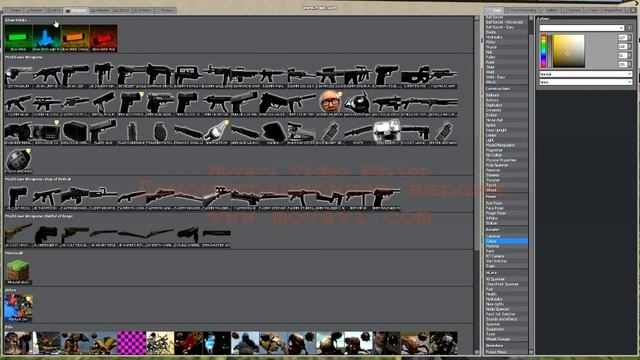Select the 'Checkpoint Spawner' tool

[x=506, y=284]
